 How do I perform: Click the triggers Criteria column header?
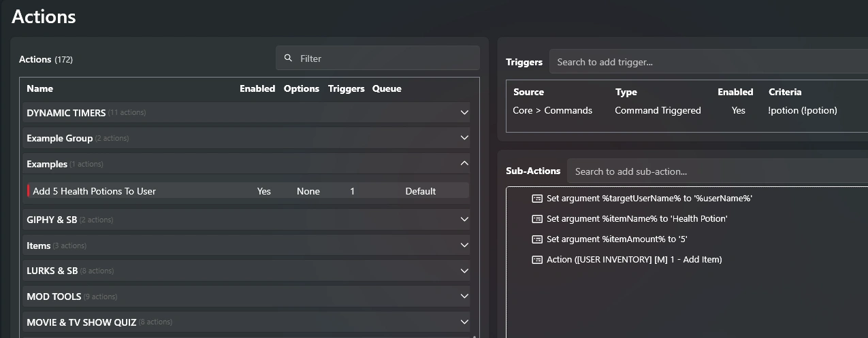point(785,92)
